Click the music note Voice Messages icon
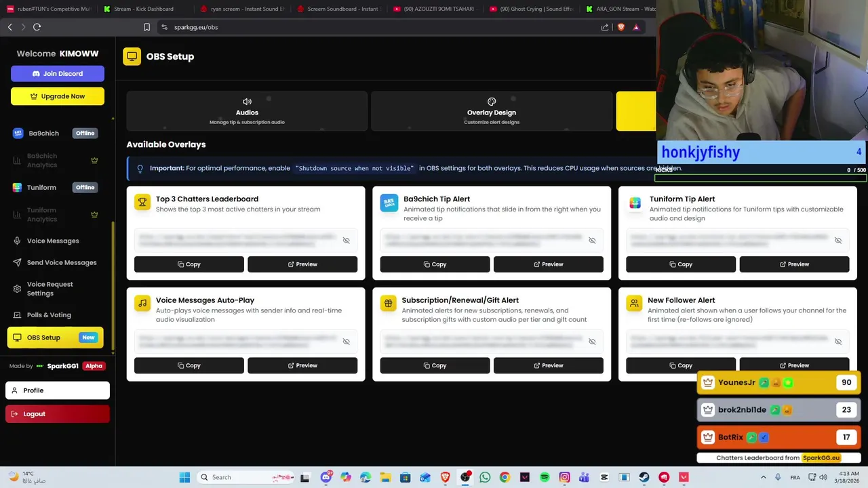Screen dimensions: 868x488 pos(142,303)
